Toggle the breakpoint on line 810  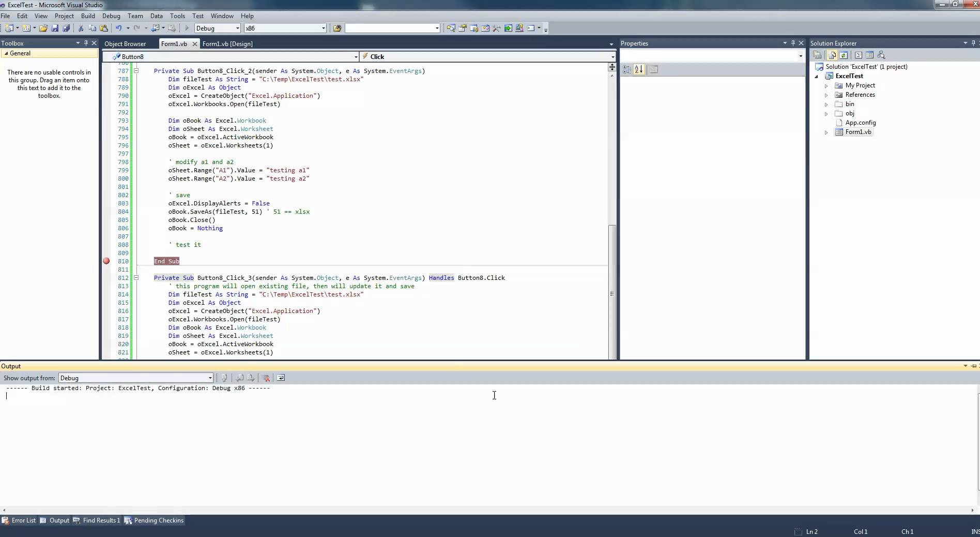[x=106, y=261]
